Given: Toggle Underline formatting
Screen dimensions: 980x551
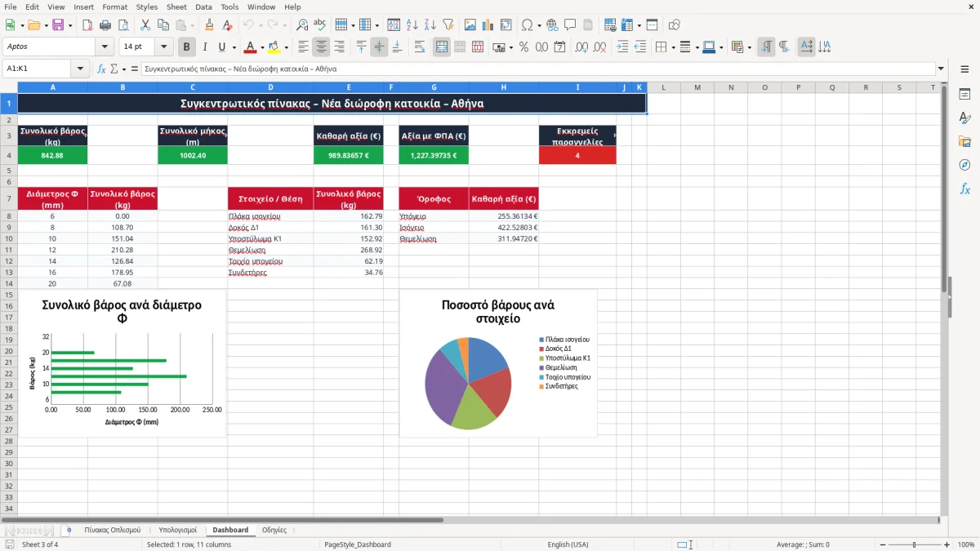Looking at the screenshot, I should pyautogui.click(x=221, y=47).
